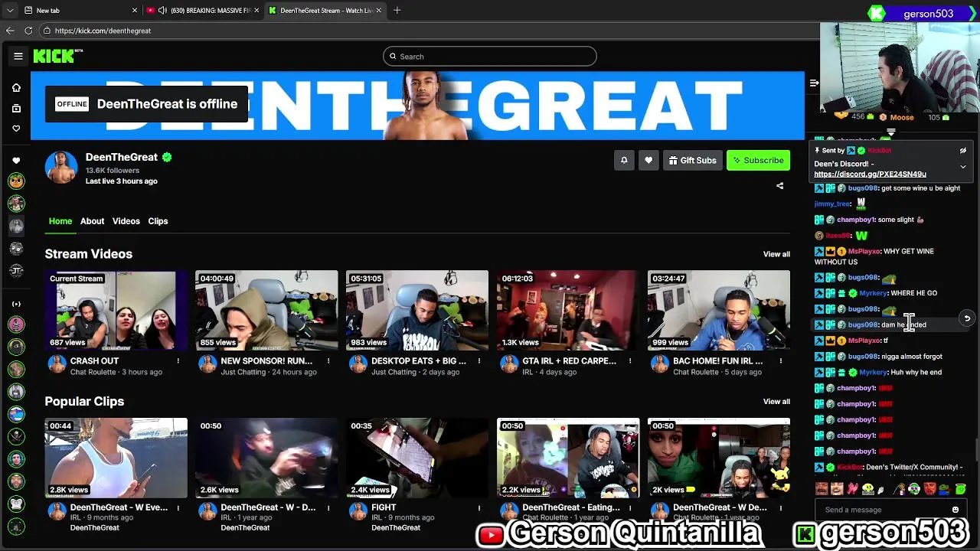
Task: Open the DeenTheGreat channel name link
Action: coord(121,157)
